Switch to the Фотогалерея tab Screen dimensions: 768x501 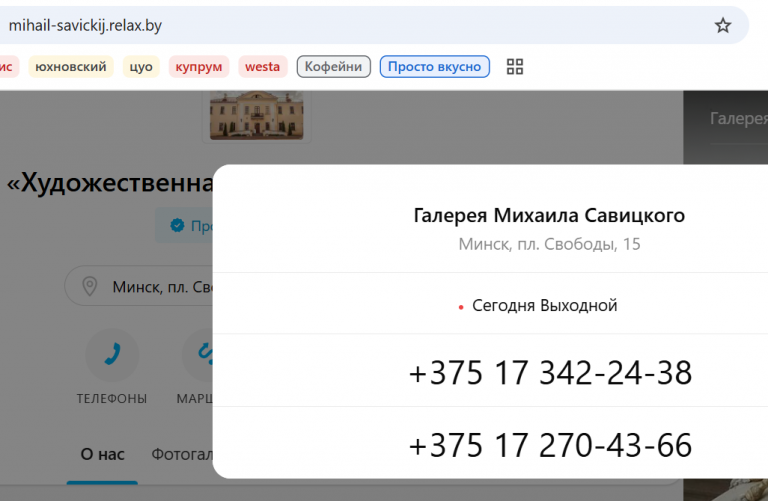(182, 454)
